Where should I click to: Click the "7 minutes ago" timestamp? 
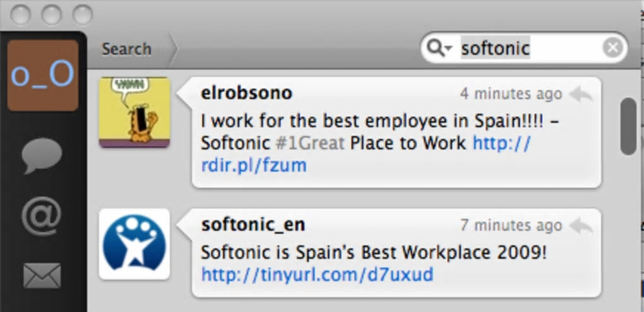click(510, 225)
